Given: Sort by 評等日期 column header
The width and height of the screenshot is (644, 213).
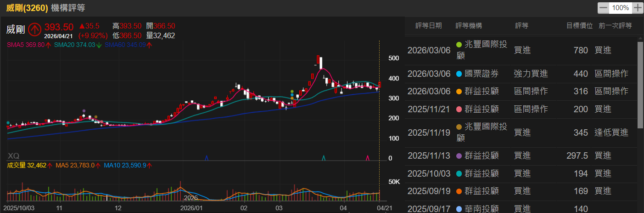Looking at the screenshot, I should click(428, 26).
